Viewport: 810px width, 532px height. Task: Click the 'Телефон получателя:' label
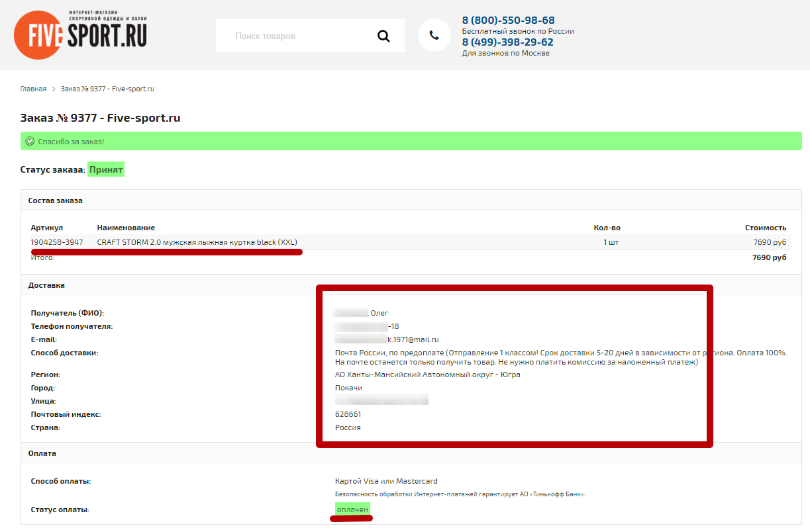coord(72,326)
